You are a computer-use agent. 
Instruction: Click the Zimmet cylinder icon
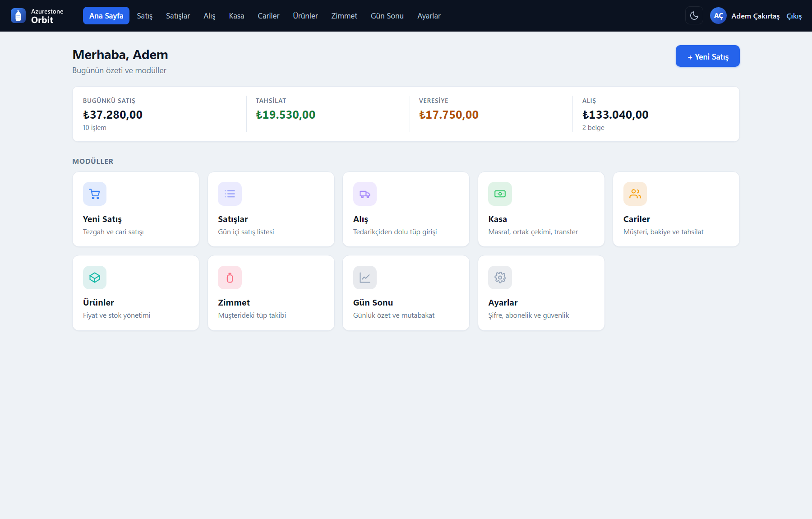pos(230,278)
